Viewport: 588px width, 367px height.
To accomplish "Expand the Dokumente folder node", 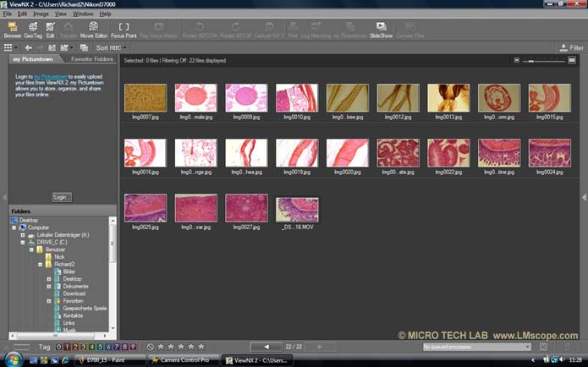I will [49, 287].
